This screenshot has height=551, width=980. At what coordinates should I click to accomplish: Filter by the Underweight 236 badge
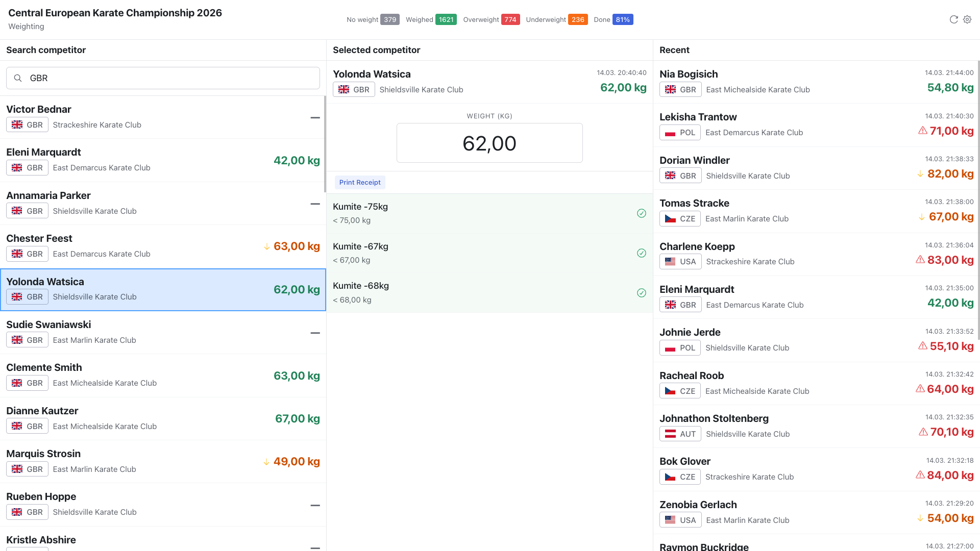pos(578,19)
